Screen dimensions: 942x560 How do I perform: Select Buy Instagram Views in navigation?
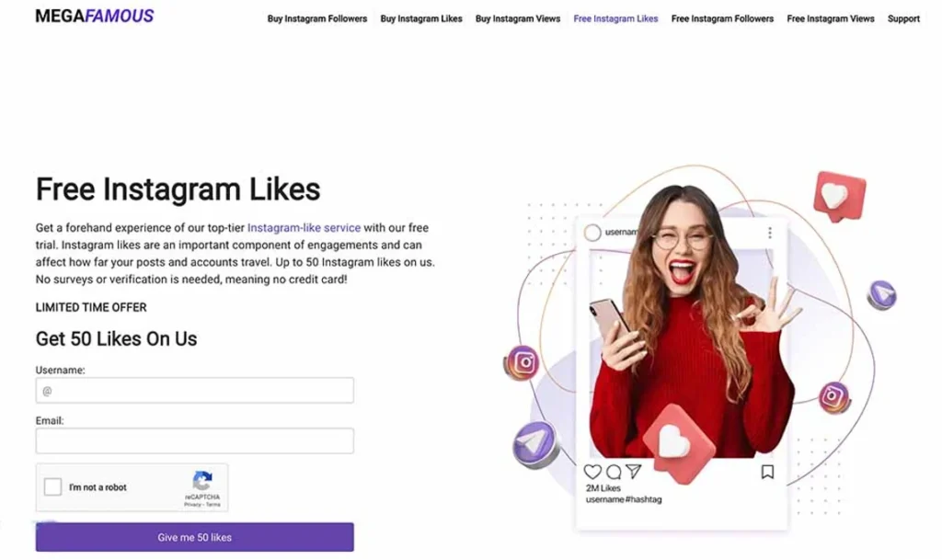518,18
